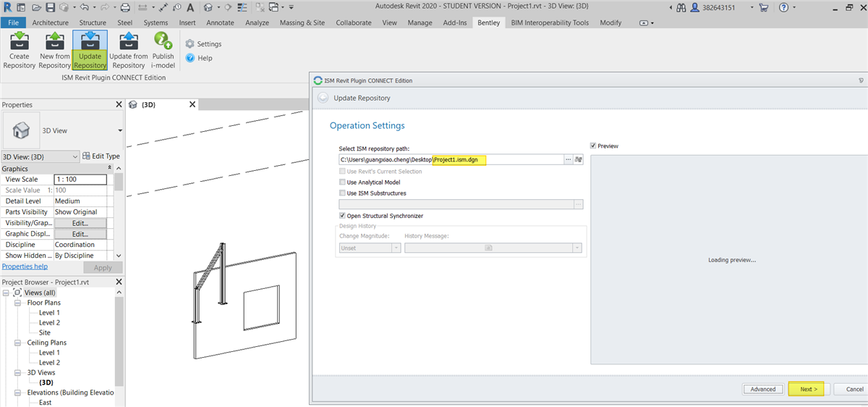Viewport: 868px width, 407px height.
Task: Enable Use Analytical Model checkbox
Action: point(343,182)
